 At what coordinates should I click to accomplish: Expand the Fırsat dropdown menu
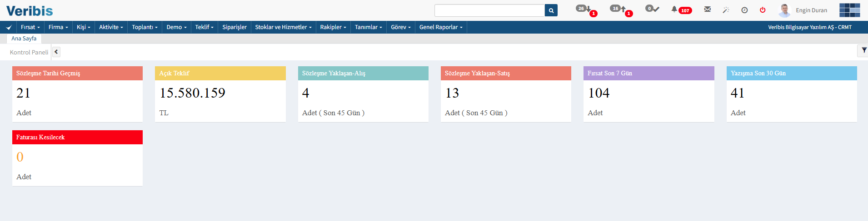[30, 27]
